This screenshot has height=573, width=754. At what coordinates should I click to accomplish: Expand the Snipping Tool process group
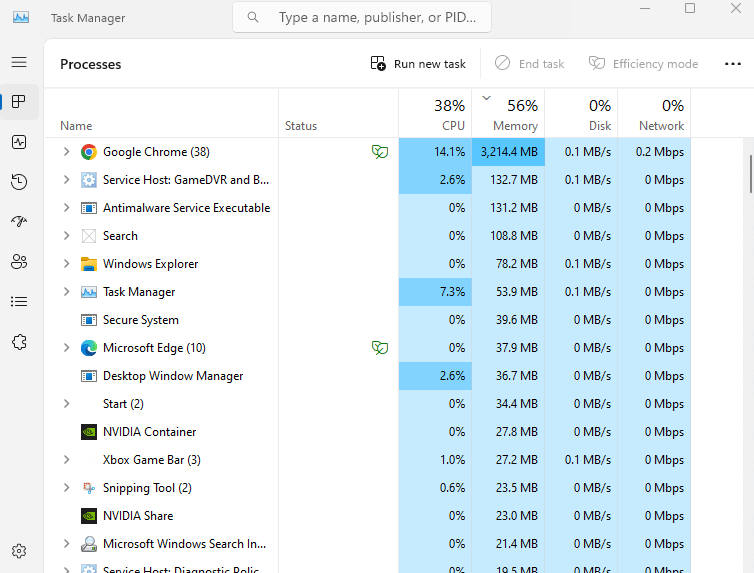(x=66, y=488)
